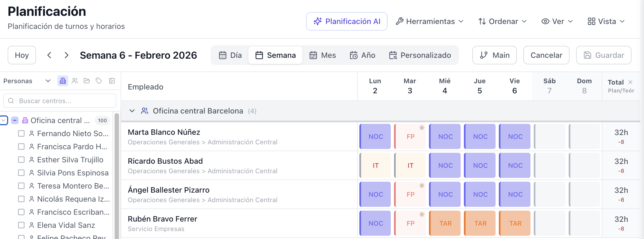
Task: Click the magnifier icon in the search field
Action: (11, 101)
